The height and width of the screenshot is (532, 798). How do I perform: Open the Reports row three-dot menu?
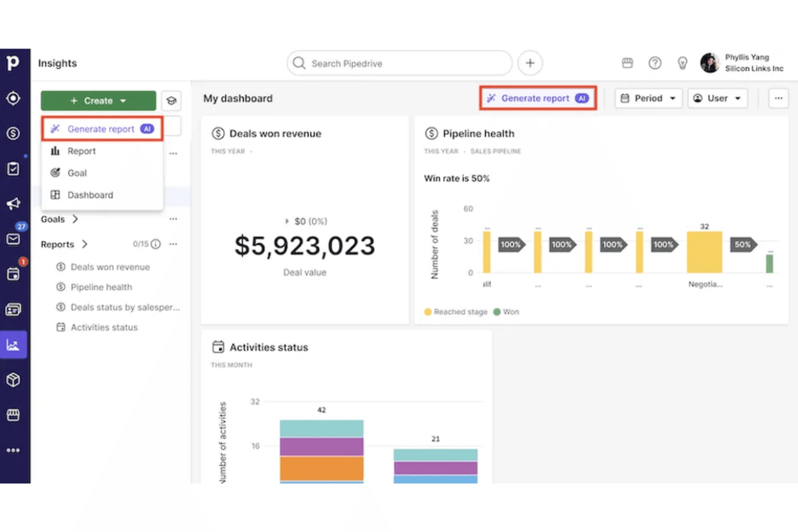tap(173, 244)
